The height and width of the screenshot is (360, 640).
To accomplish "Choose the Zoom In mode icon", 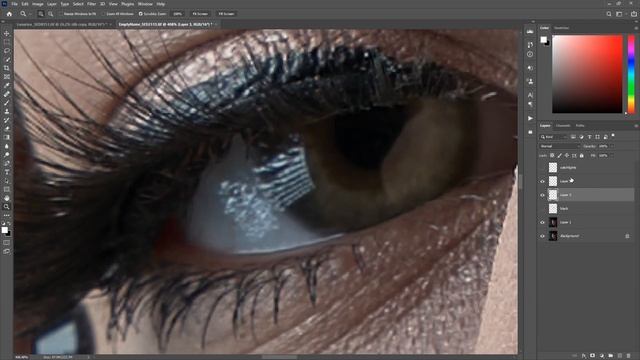I will point(41,14).
